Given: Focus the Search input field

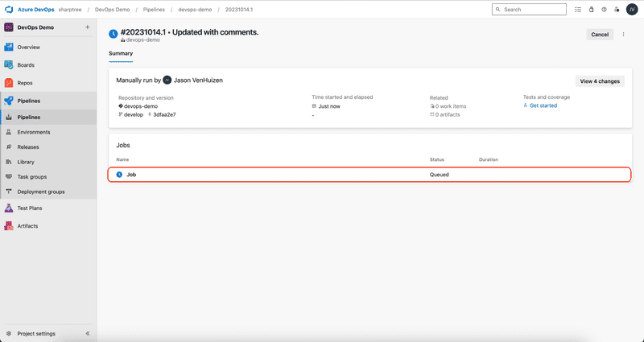Looking at the screenshot, I should click(x=529, y=10).
